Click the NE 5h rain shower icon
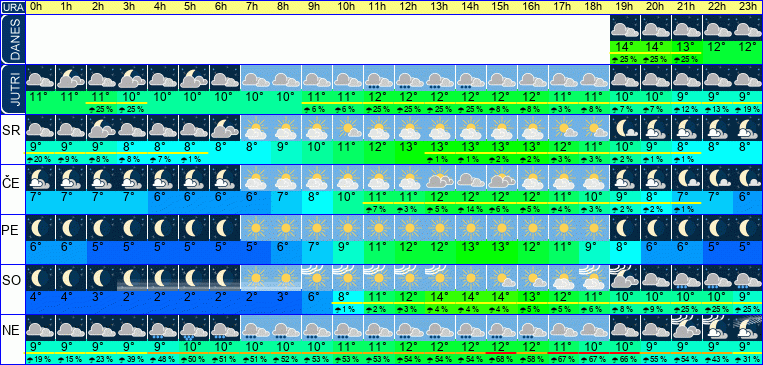The image size is (763, 365). (x=193, y=328)
